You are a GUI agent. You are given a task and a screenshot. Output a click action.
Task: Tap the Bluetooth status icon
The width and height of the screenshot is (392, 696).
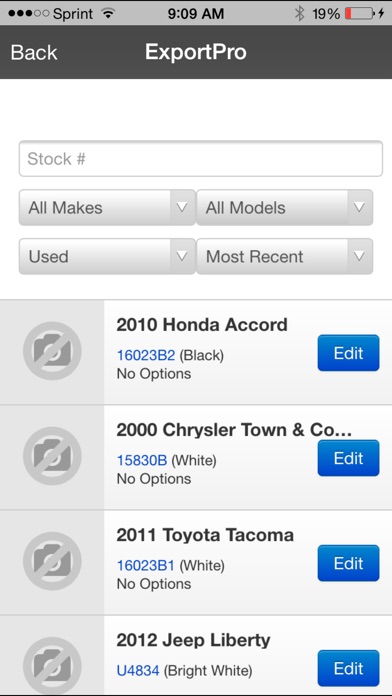click(x=300, y=14)
